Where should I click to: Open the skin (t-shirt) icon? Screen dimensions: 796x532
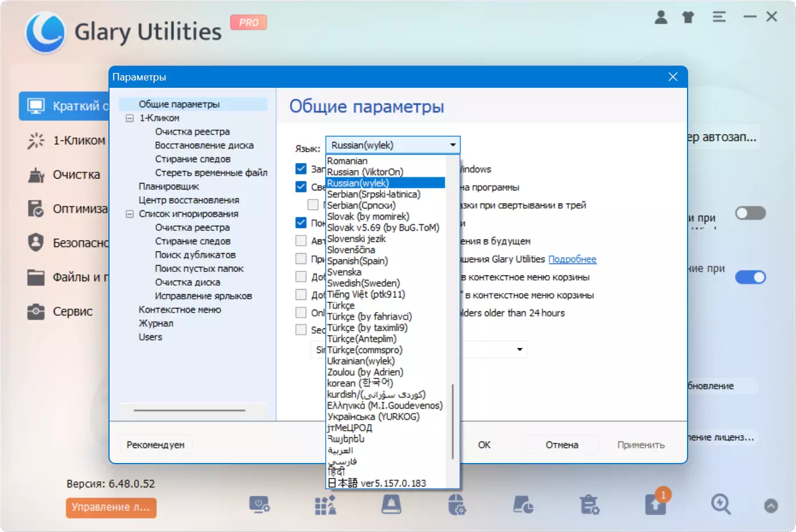[x=688, y=17]
